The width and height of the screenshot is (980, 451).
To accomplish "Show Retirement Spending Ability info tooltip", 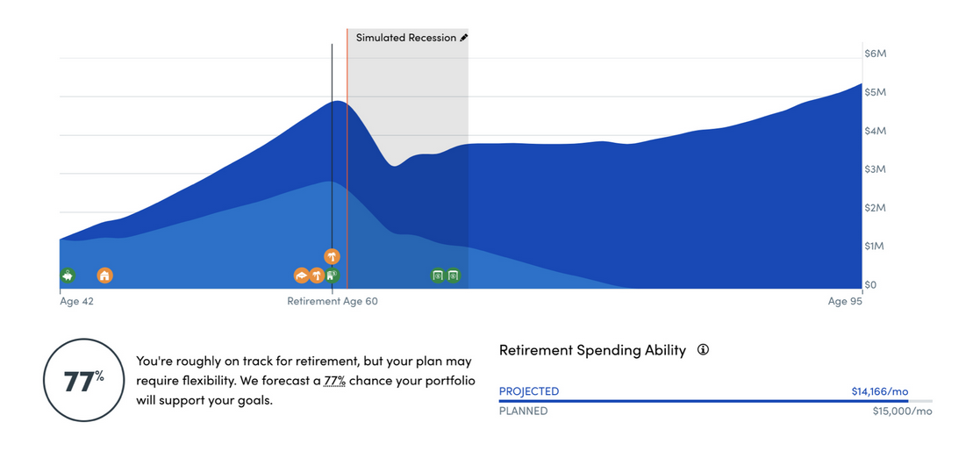I will click(x=703, y=350).
